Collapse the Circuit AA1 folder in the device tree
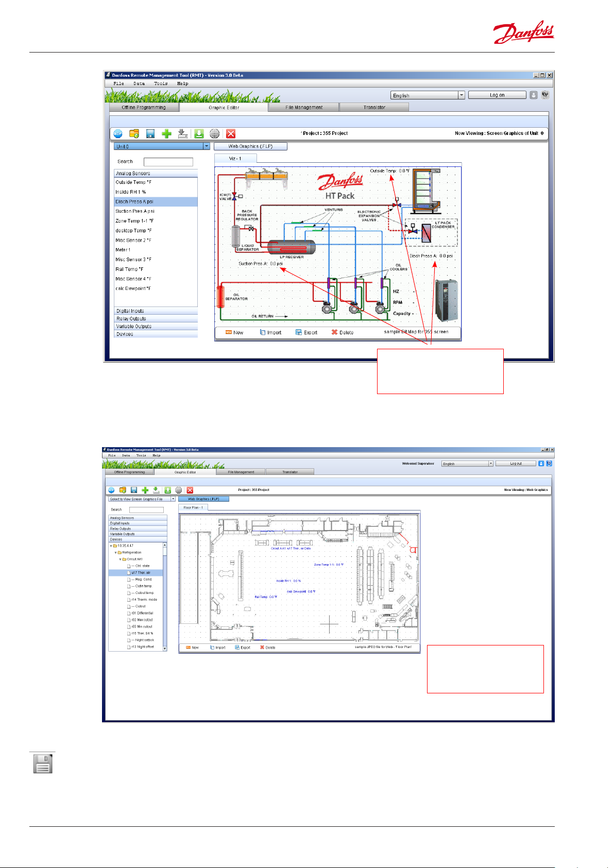The image size is (614, 868). [121, 559]
